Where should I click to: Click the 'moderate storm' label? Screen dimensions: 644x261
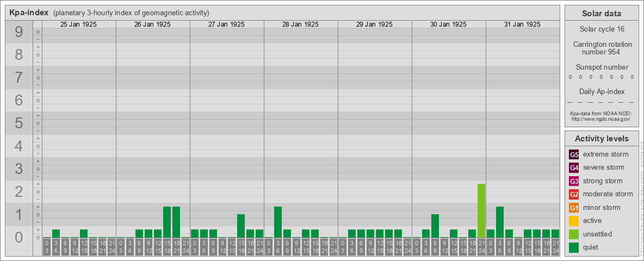(608, 194)
